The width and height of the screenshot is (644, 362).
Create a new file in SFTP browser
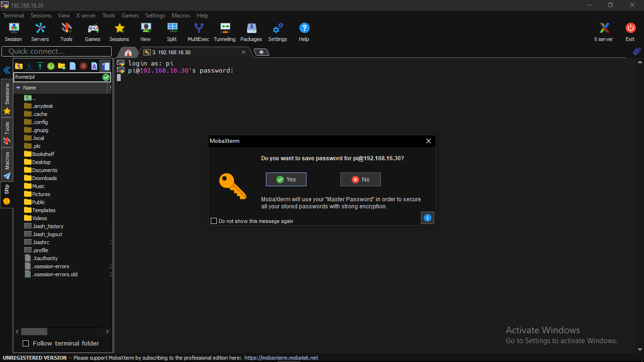(x=73, y=66)
